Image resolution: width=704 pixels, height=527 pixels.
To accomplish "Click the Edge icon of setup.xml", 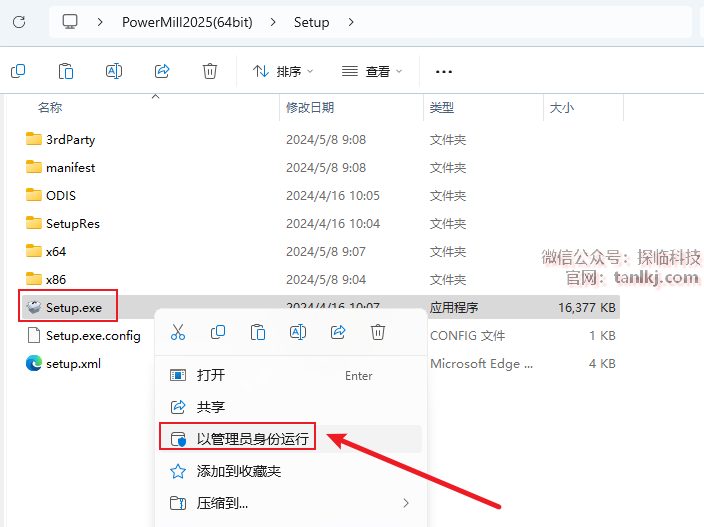I will coord(34,363).
